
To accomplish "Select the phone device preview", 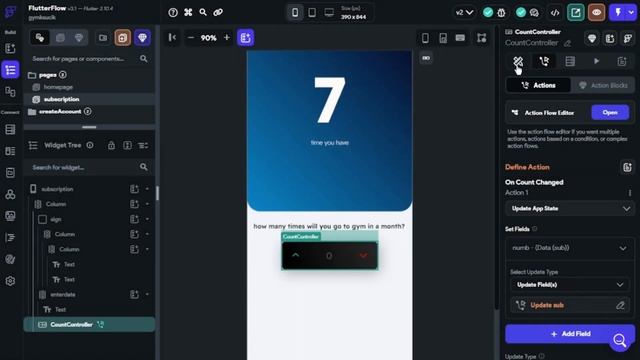I will (295, 13).
